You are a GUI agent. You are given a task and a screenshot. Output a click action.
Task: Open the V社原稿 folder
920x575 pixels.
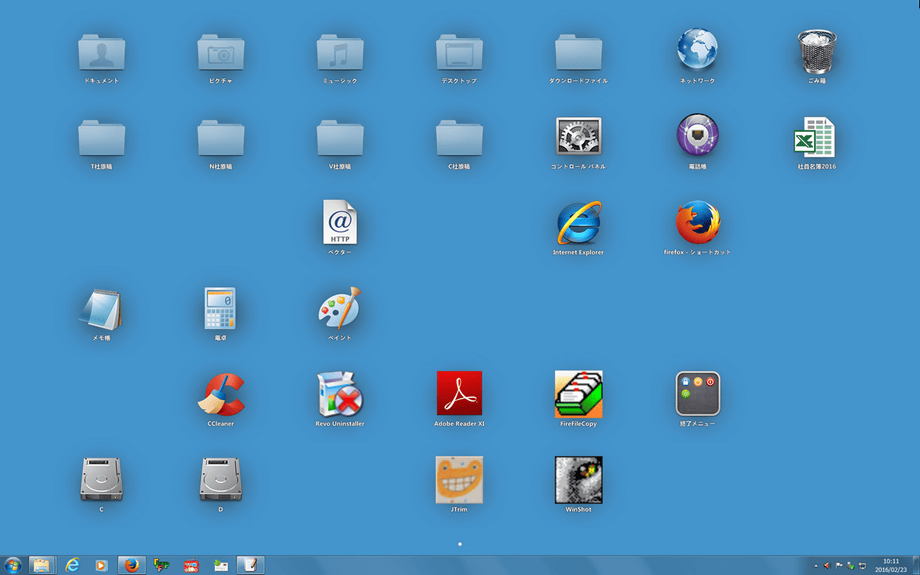340,138
